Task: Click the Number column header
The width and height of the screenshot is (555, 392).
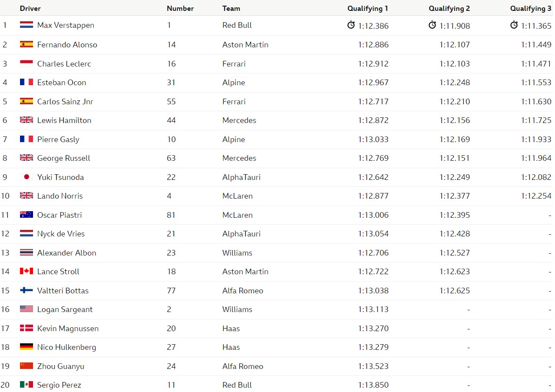Action: 180,8
